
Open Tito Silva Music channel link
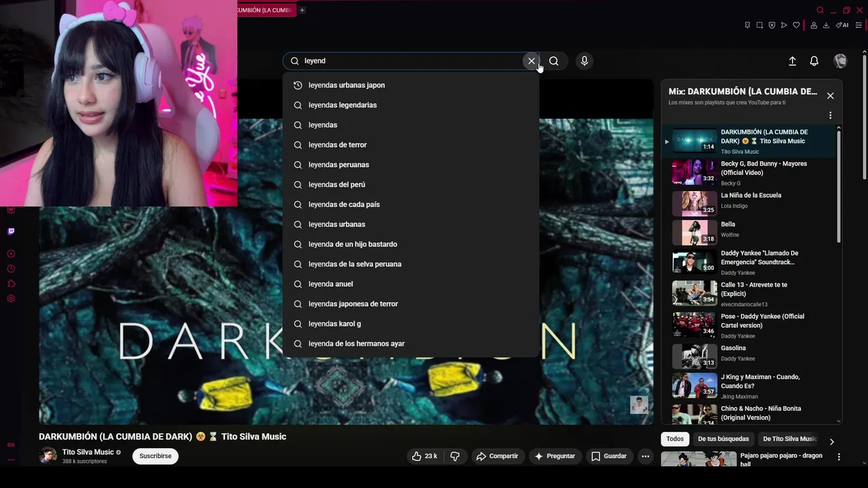pos(88,452)
